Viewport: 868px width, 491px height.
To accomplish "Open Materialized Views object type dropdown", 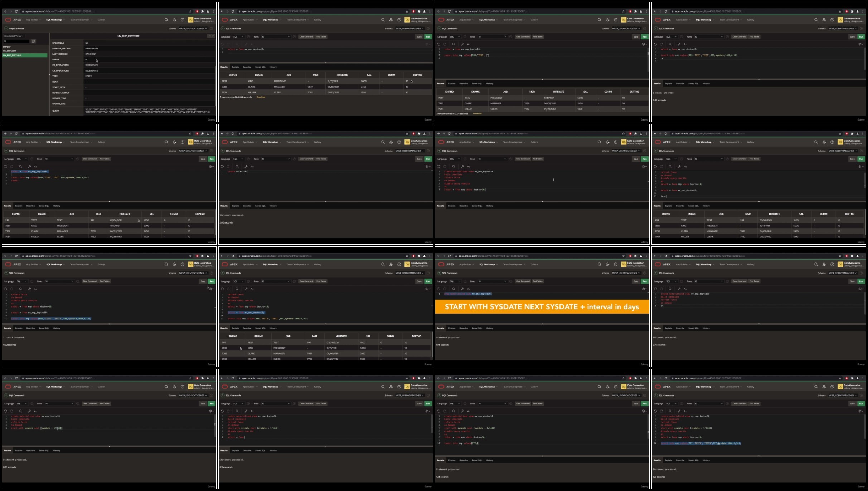I will 13,36.
